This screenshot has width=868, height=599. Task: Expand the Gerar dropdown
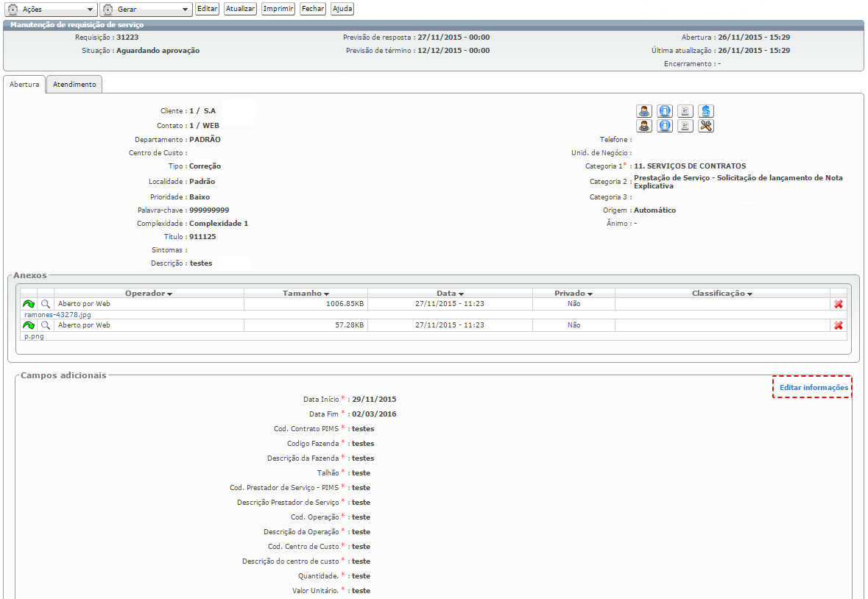click(145, 9)
